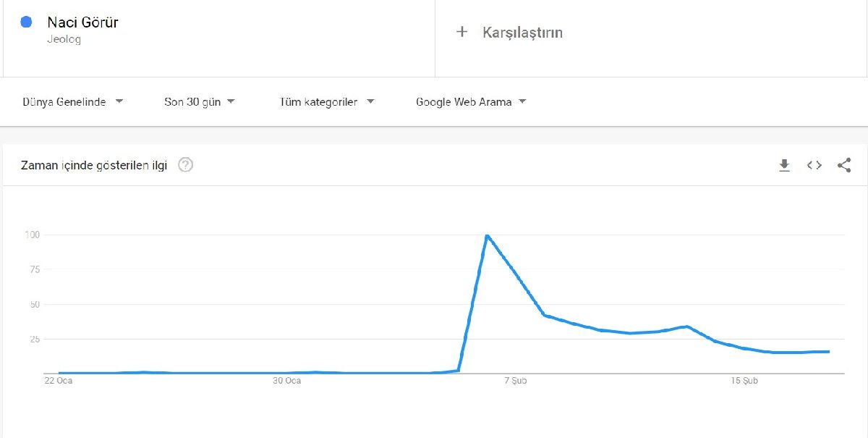868x438 pixels.
Task: Expand the Google Web Arama search type dropdown
Action: [x=471, y=102]
